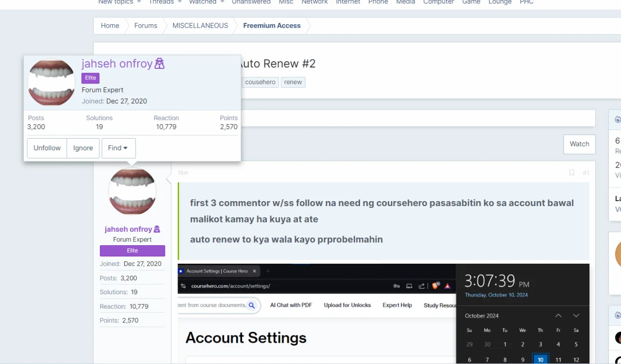Select the cousehero tag
621x364 pixels.
(x=260, y=82)
